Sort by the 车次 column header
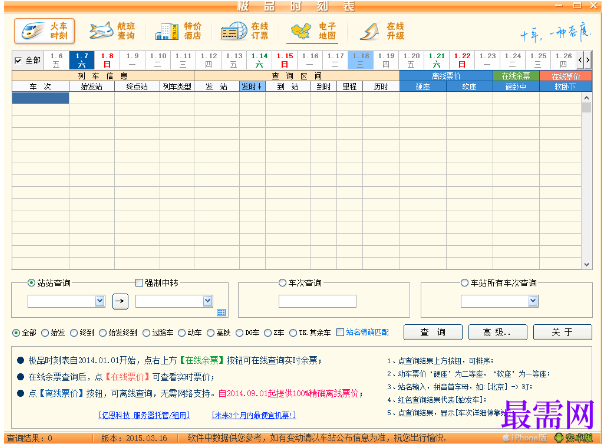Screen dimensions: 613x446 (41, 86)
